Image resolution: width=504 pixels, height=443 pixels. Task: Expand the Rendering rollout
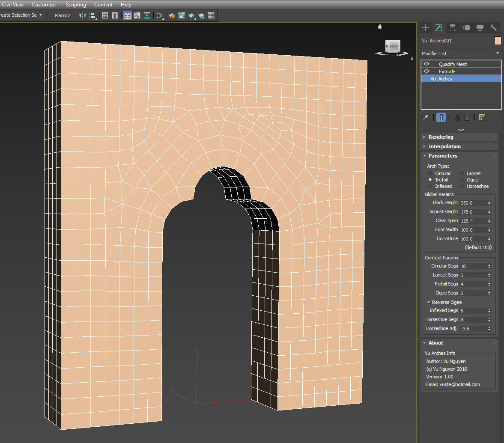441,137
